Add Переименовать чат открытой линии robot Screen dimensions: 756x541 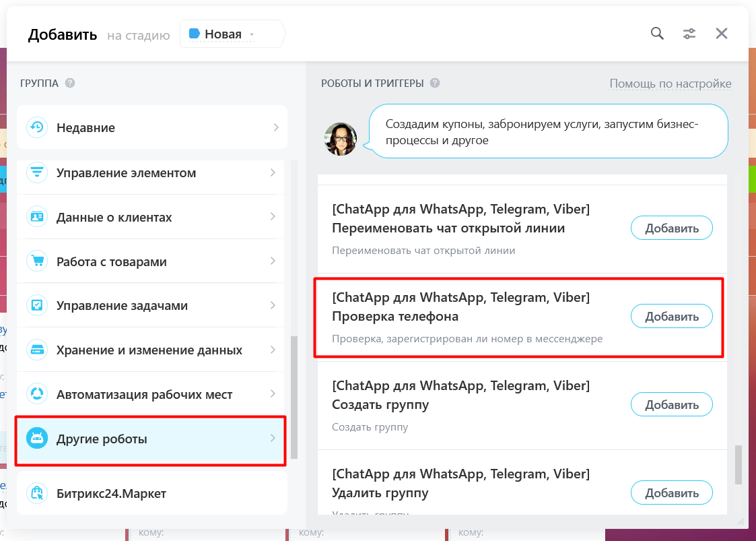671,228
